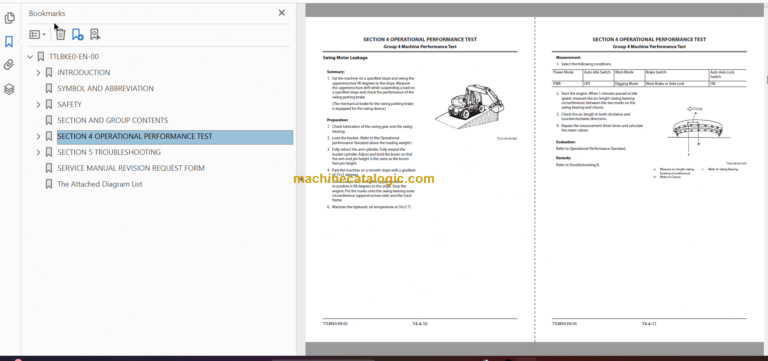Image resolution: width=768 pixels, height=361 pixels.
Task: Collapse the TTLBKE0-EN-00 root bookmark
Action: click(x=30, y=57)
